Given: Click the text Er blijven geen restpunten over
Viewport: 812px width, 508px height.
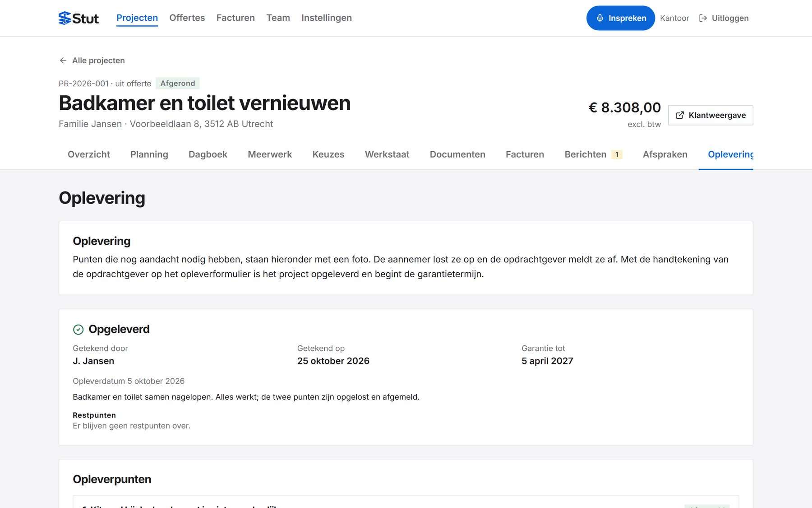Looking at the screenshot, I should point(131,426).
